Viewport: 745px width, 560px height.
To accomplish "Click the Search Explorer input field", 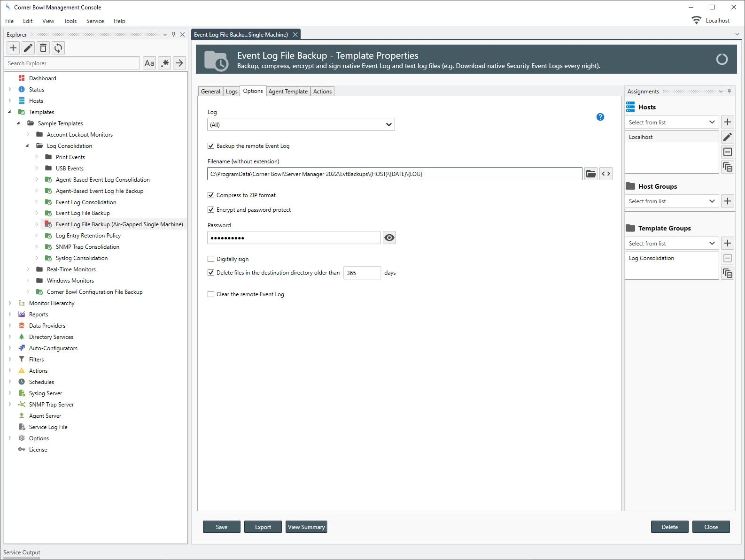I will pos(72,63).
